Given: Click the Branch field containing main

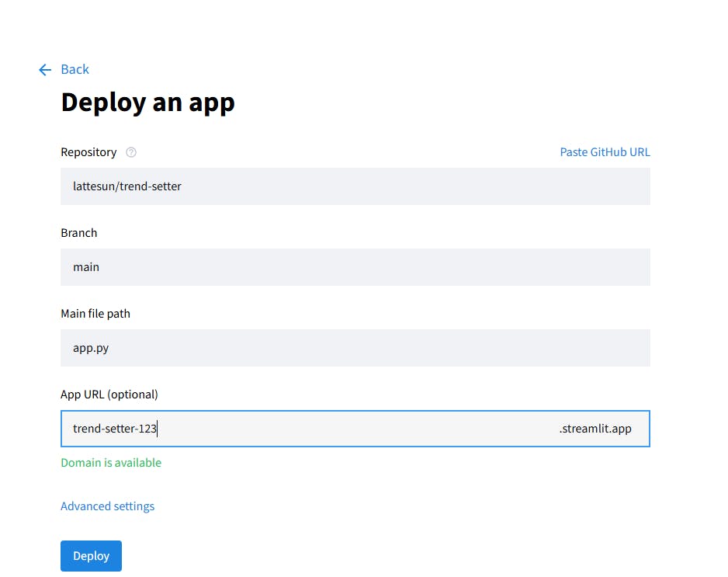Looking at the screenshot, I should 355,267.
